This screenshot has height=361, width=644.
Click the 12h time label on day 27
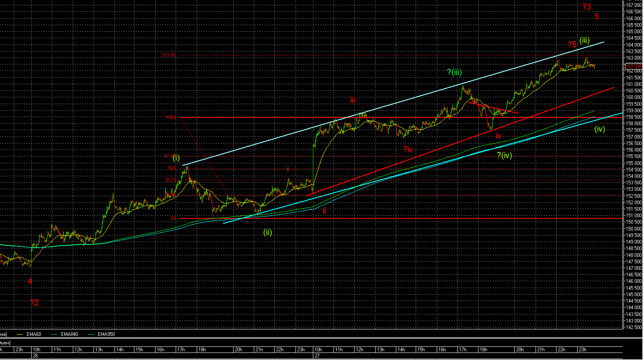click(359, 350)
